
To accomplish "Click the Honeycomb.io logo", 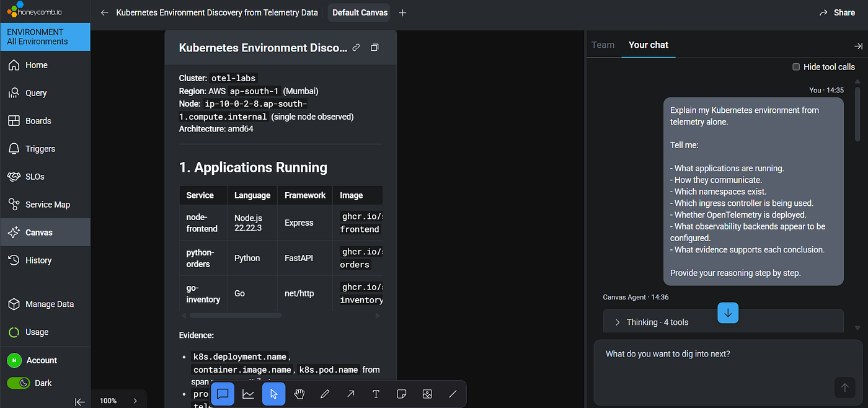I will click(34, 11).
